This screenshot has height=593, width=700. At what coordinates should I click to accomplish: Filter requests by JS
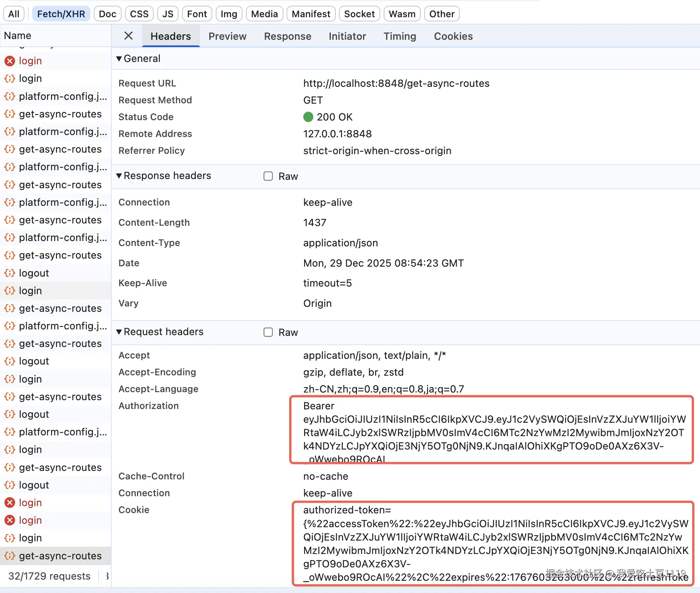click(168, 14)
